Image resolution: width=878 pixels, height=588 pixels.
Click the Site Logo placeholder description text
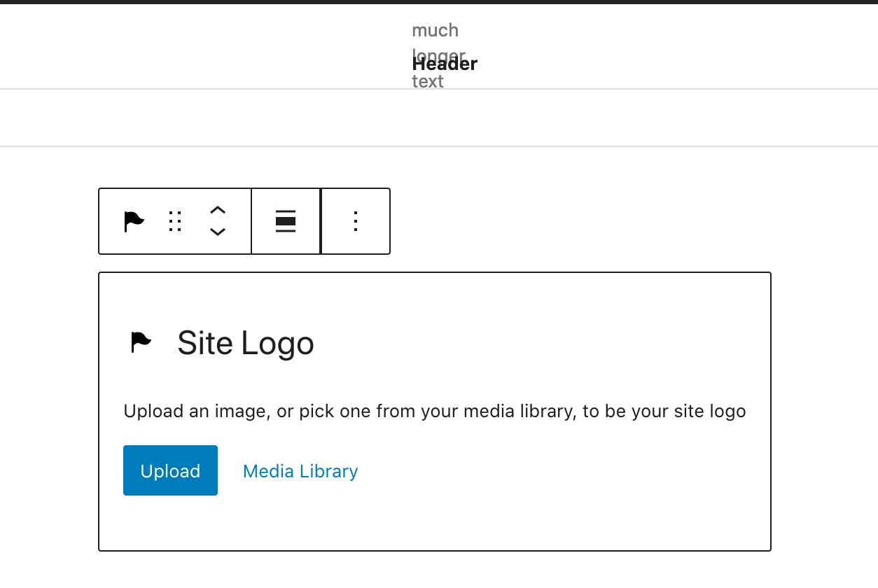[434, 411]
